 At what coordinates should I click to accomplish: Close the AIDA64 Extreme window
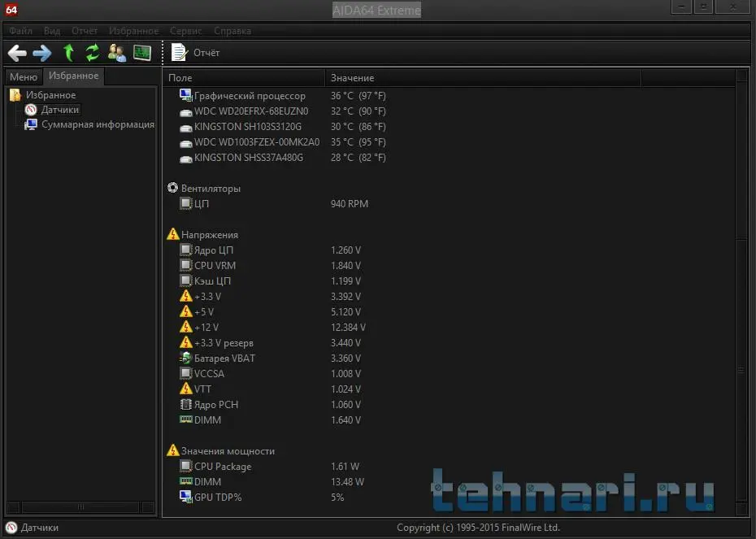(x=732, y=7)
